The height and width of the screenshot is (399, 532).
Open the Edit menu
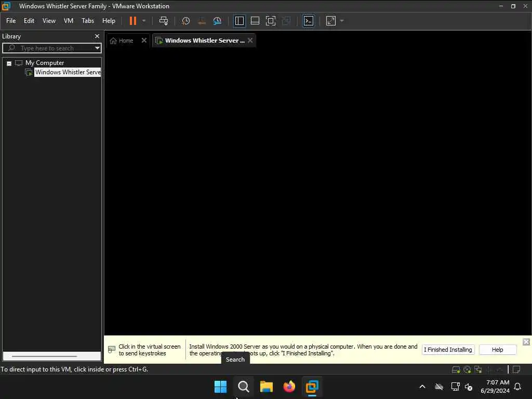pos(29,21)
